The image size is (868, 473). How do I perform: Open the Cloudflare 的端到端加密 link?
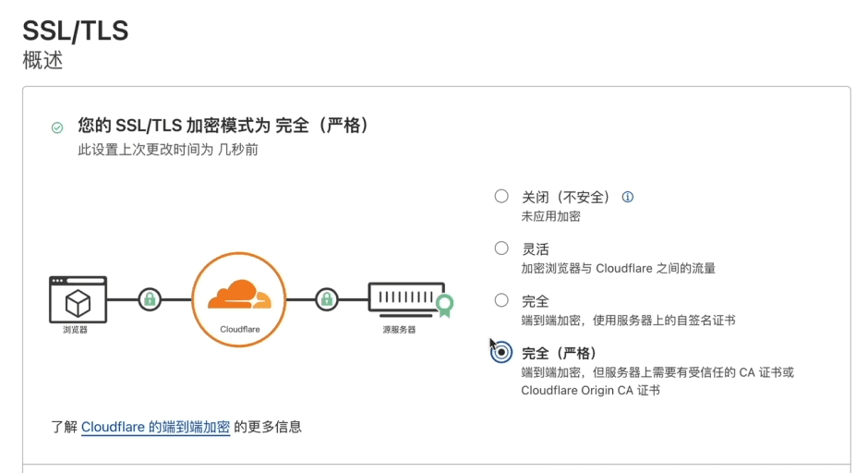(x=155, y=427)
